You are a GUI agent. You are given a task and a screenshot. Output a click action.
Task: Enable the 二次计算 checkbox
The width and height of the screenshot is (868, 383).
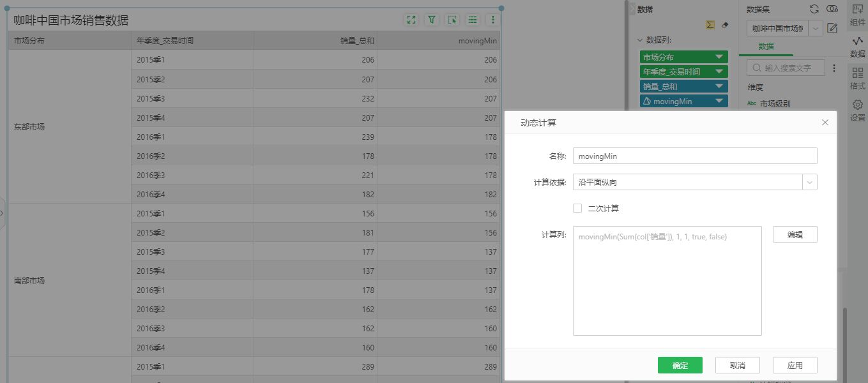pyautogui.click(x=577, y=208)
